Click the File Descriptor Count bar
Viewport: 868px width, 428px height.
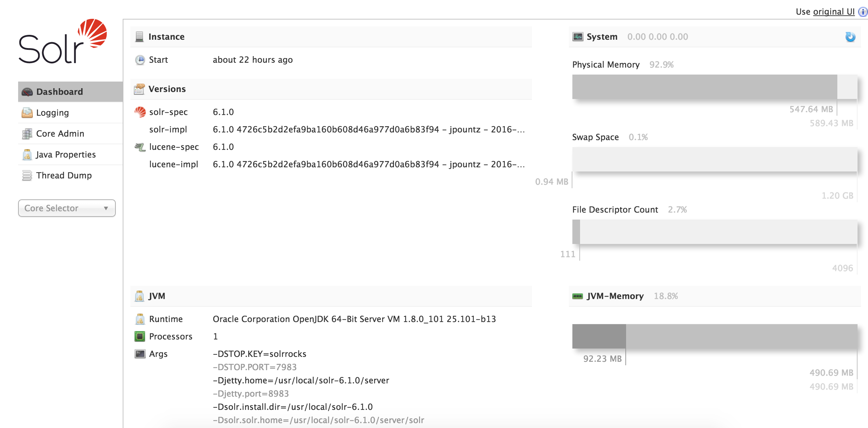point(715,232)
